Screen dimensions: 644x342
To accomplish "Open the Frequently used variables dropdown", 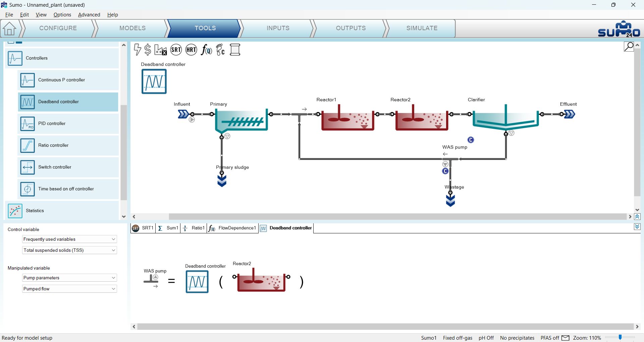I will (x=69, y=239).
